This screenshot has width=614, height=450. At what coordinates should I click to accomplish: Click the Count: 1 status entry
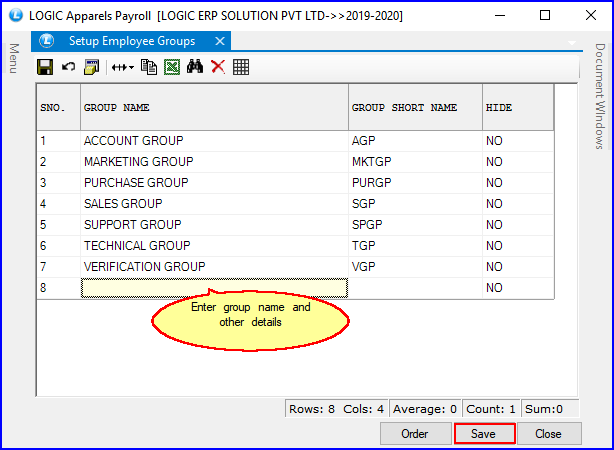[491, 409]
